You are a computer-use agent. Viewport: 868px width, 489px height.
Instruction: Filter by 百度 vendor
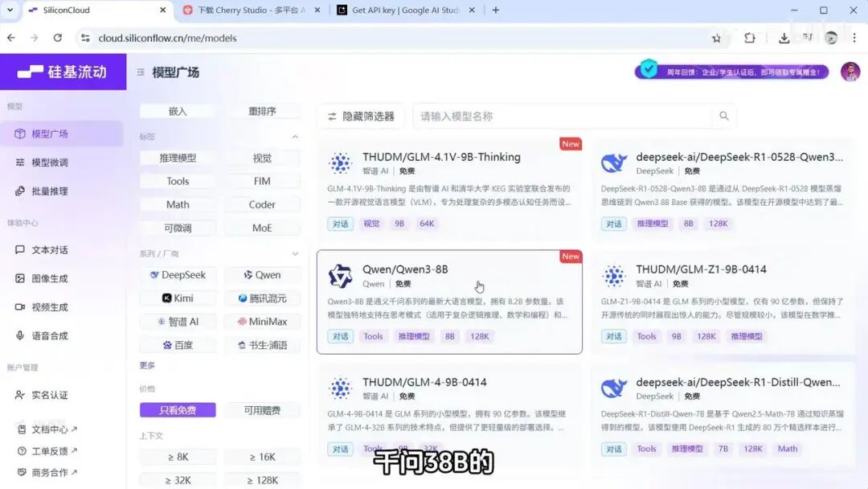click(178, 345)
